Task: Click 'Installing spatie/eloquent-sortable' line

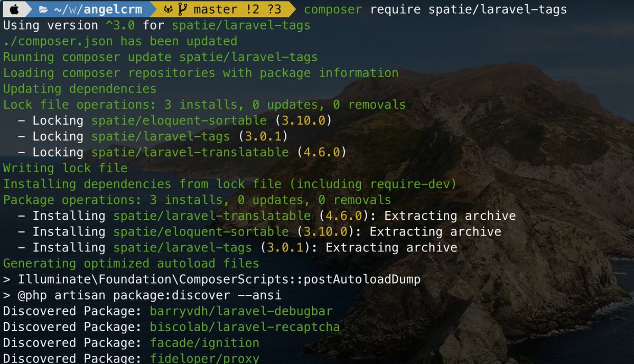Action: tap(259, 231)
